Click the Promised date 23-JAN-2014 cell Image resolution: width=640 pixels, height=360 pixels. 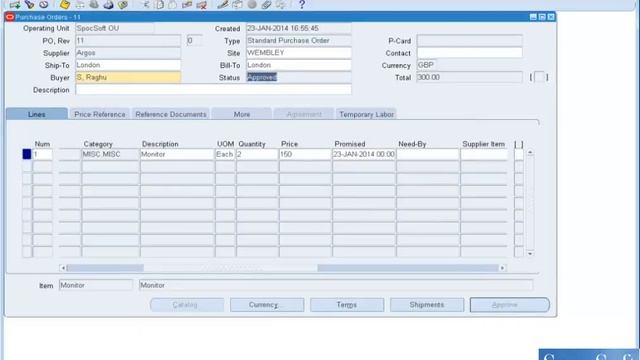(364, 154)
